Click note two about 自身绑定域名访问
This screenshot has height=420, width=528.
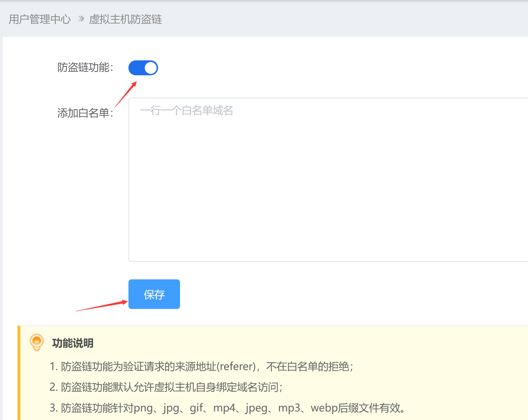pos(166,387)
